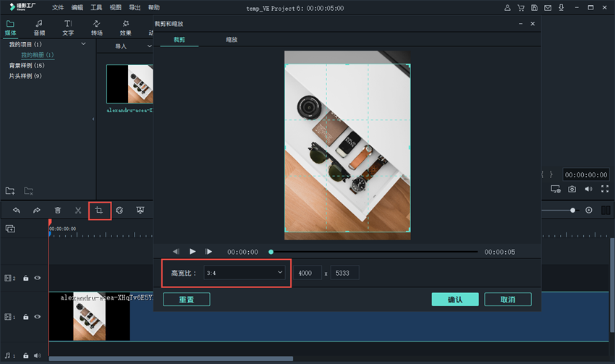Open the Text (文字) tab
This screenshot has height=364, width=615.
68,27
